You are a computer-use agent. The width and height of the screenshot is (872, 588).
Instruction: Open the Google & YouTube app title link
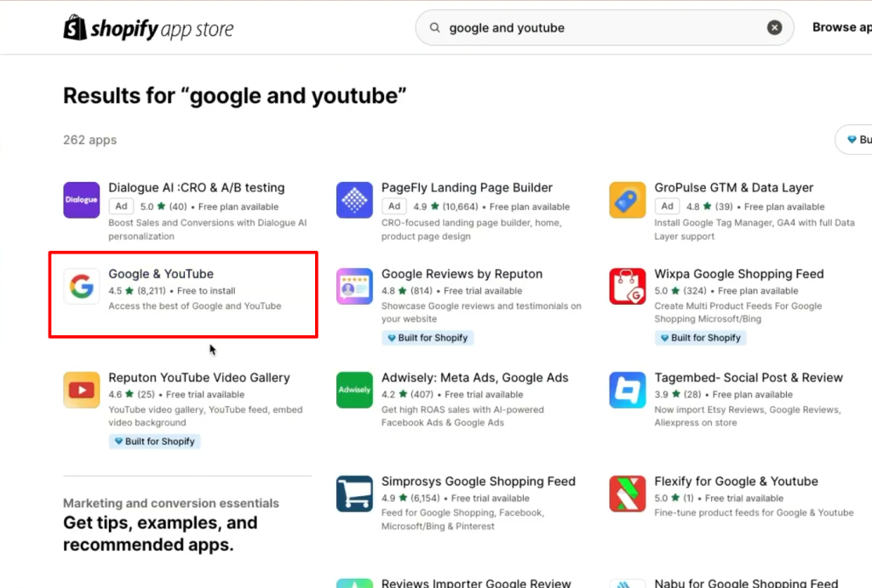161,274
